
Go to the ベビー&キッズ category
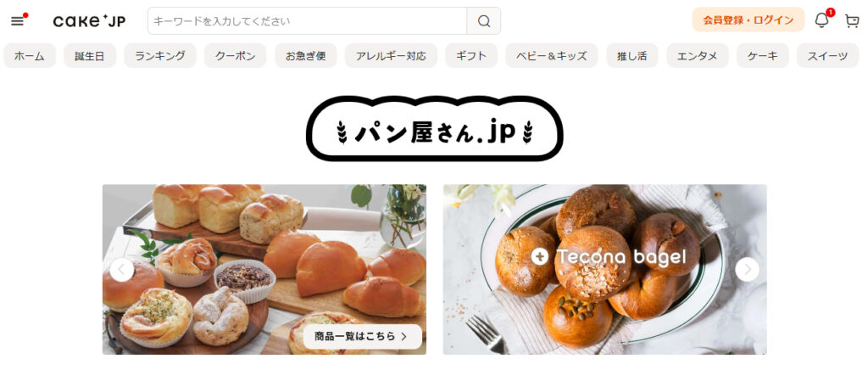point(551,55)
